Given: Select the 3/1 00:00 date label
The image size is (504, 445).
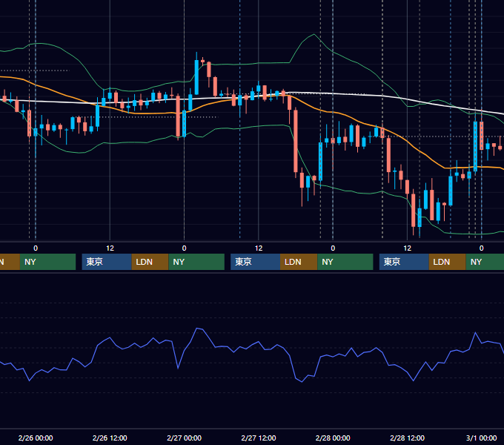Looking at the screenshot, I should [481, 438].
